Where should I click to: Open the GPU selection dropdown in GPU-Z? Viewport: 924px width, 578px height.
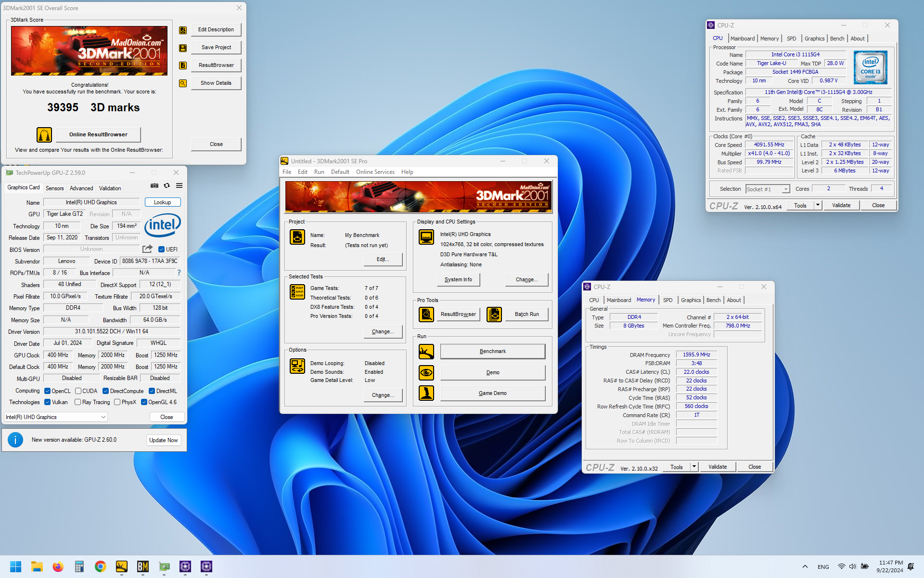coord(56,417)
